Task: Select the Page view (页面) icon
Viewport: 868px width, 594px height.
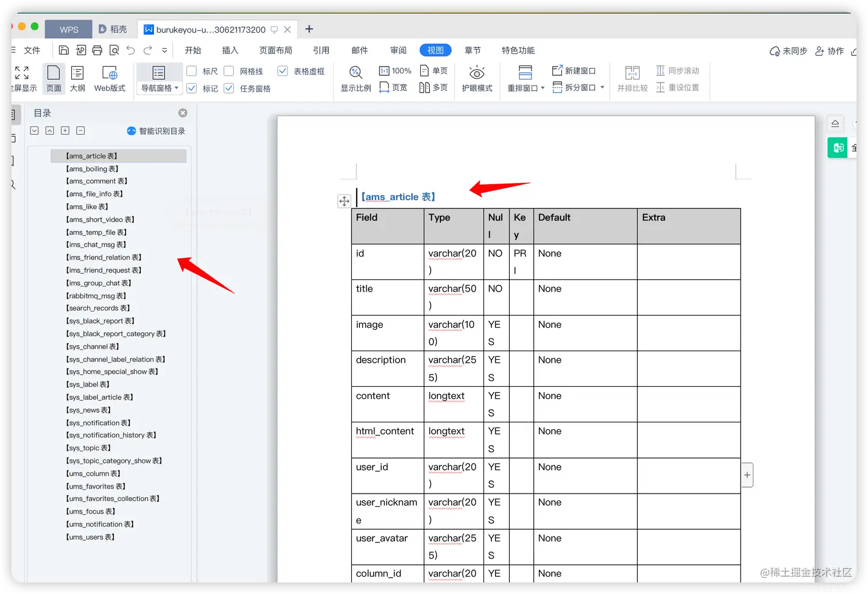Action: pos(53,79)
